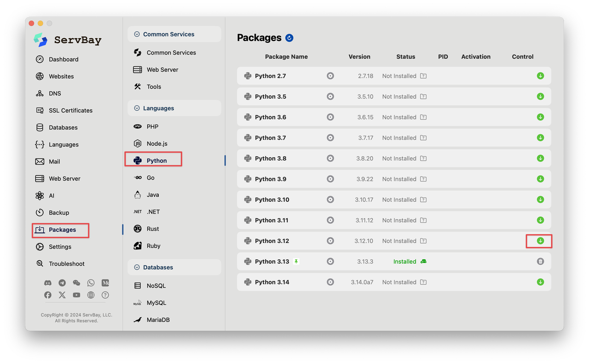589x364 pixels.
Task: Click green download arrow for Python 3.12
Action: (540, 241)
